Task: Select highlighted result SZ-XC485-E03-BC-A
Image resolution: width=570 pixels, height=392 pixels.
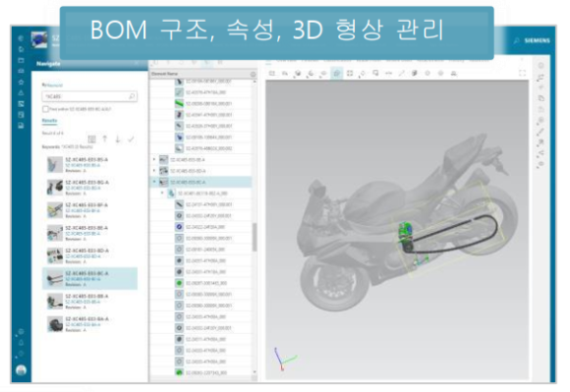Action: [89, 279]
